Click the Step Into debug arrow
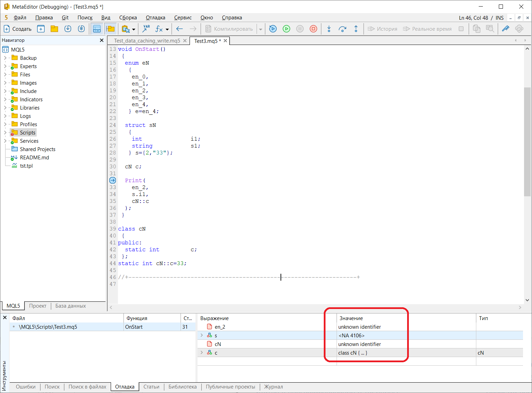The height and width of the screenshot is (393, 532). tap(329, 29)
